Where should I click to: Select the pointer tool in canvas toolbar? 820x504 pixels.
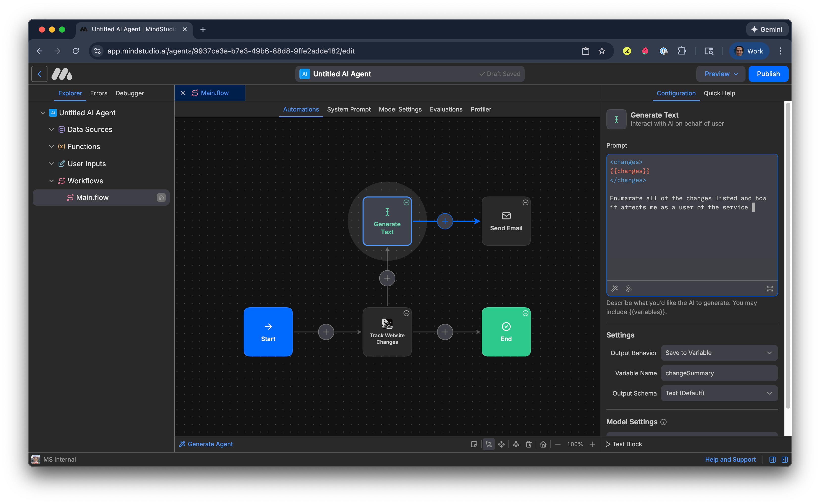tap(489, 444)
